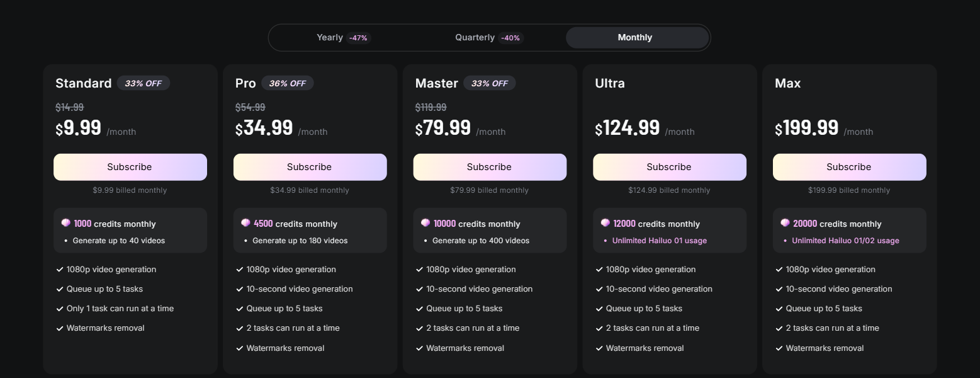
Task: Click the credits icon beside 1000 credits
Action: pyautogui.click(x=65, y=223)
